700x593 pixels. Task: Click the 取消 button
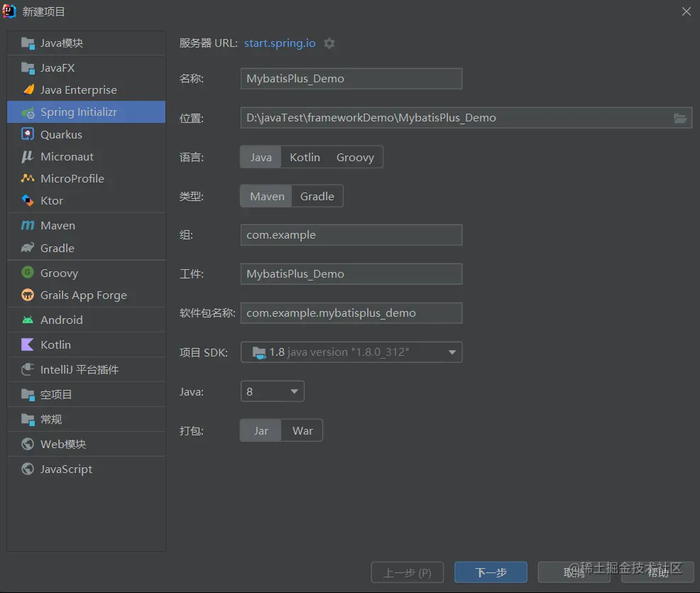click(574, 572)
